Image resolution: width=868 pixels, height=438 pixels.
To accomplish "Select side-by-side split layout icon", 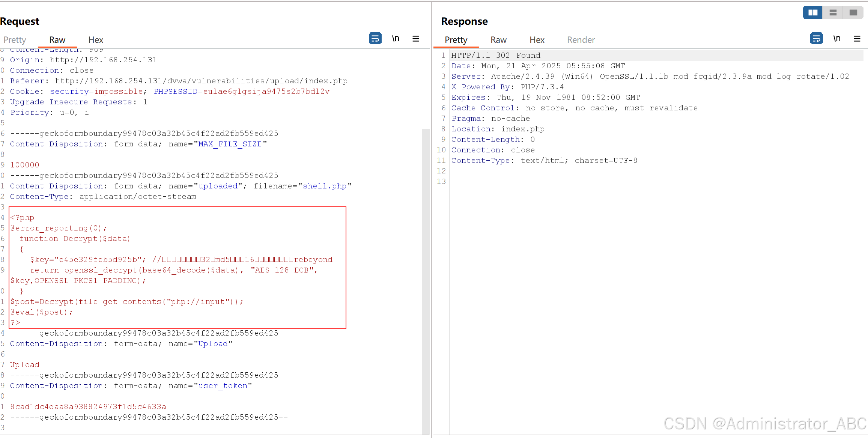I will click(812, 12).
